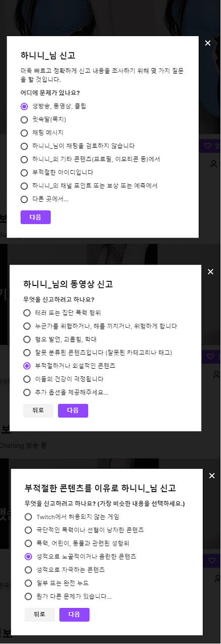221x644 pixels.
Task: Click 뒤로 in the 동영상 신고 dialog
Action: pyautogui.click(x=39, y=410)
